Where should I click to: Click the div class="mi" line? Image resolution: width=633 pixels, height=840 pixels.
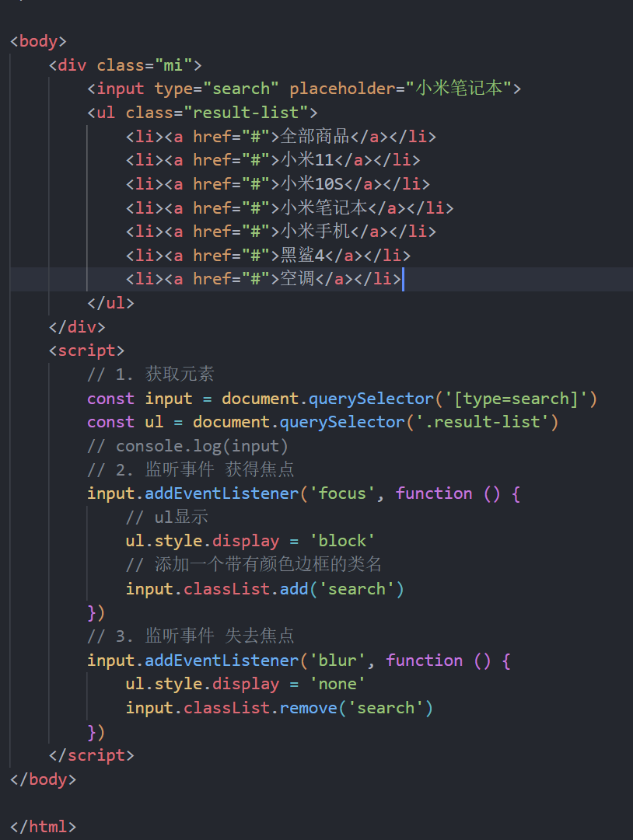[x=125, y=65]
